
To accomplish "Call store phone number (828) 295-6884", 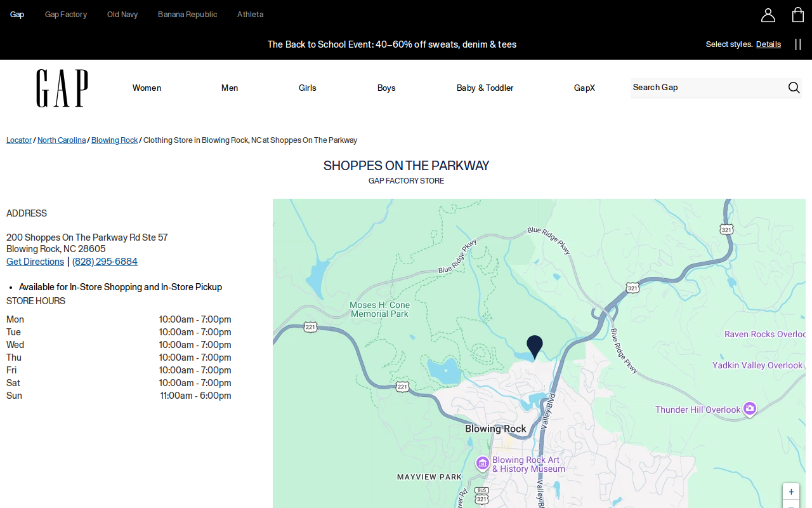I will tap(105, 262).
